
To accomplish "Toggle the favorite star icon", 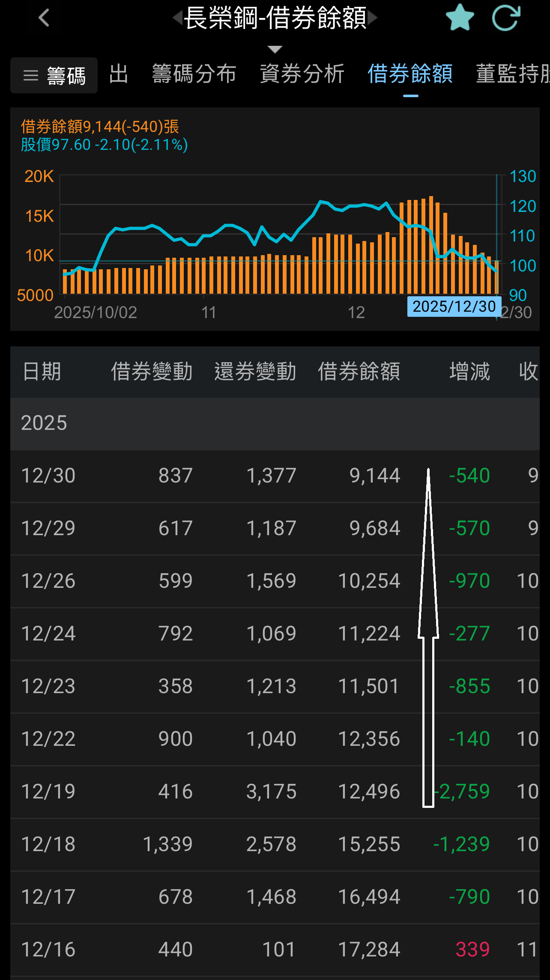I will (460, 18).
